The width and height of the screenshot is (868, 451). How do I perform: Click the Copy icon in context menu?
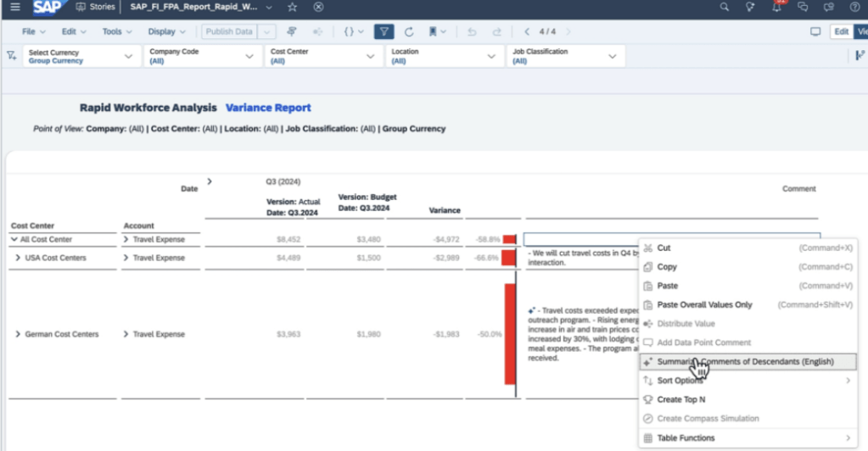649,267
